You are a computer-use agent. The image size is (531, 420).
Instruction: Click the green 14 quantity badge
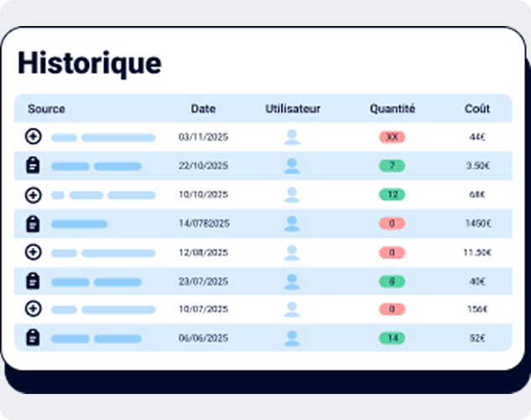point(392,338)
